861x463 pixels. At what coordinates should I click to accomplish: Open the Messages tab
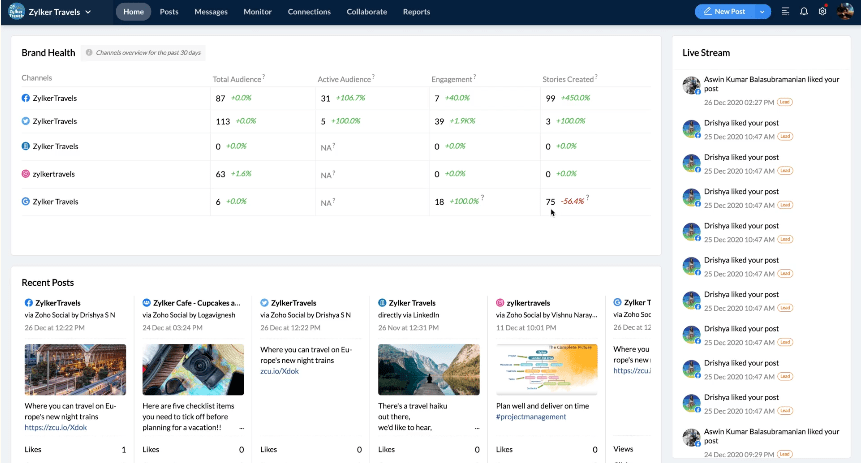pos(211,12)
